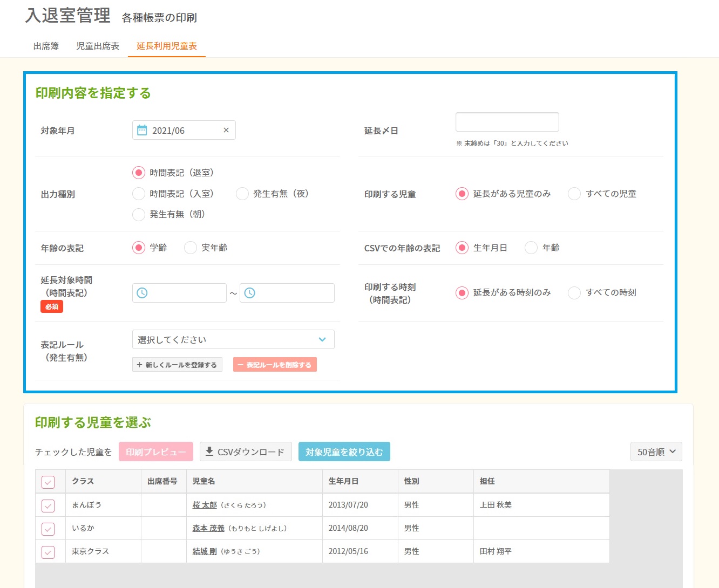Select すべての時刻 option
This screenshot has height=588, width=719.
574,292
